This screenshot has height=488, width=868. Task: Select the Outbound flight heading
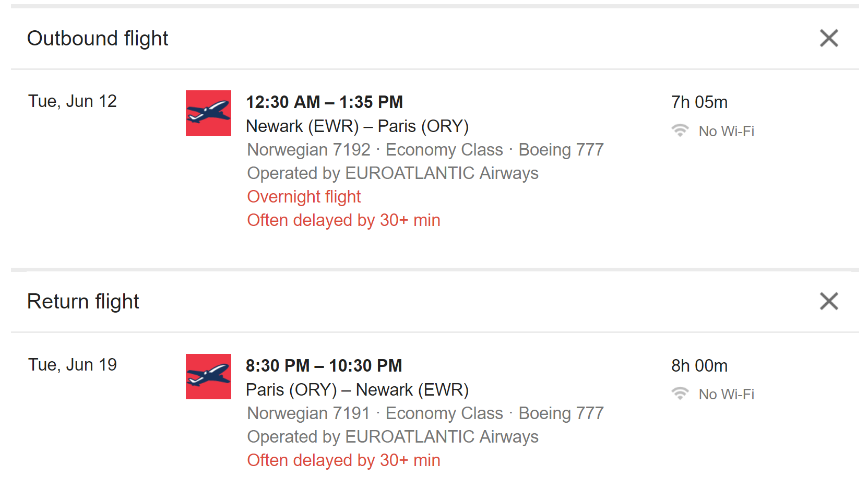click(98, 39)
